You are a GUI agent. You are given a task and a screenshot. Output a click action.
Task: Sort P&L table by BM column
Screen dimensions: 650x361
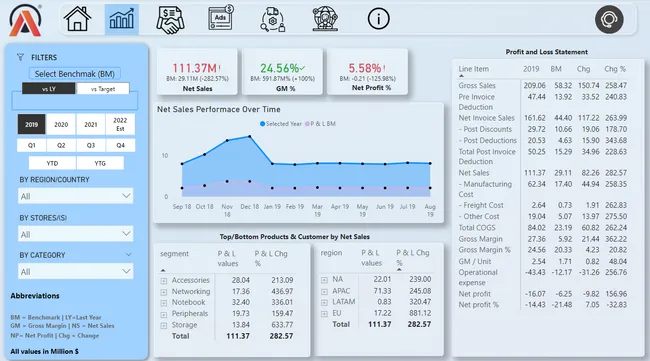pyautogui.click(x=556, y=69)
